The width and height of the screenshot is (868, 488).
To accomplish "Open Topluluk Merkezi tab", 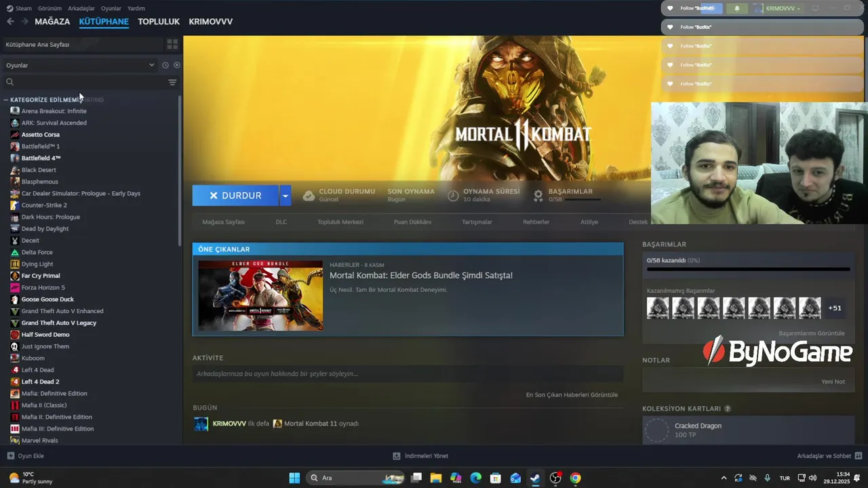I will (340, 222).
